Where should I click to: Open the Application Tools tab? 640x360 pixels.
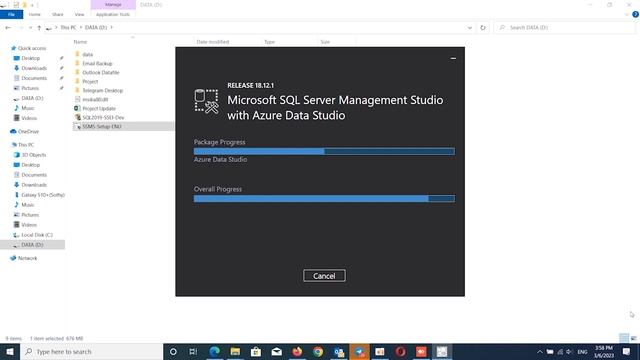point(113,14)
